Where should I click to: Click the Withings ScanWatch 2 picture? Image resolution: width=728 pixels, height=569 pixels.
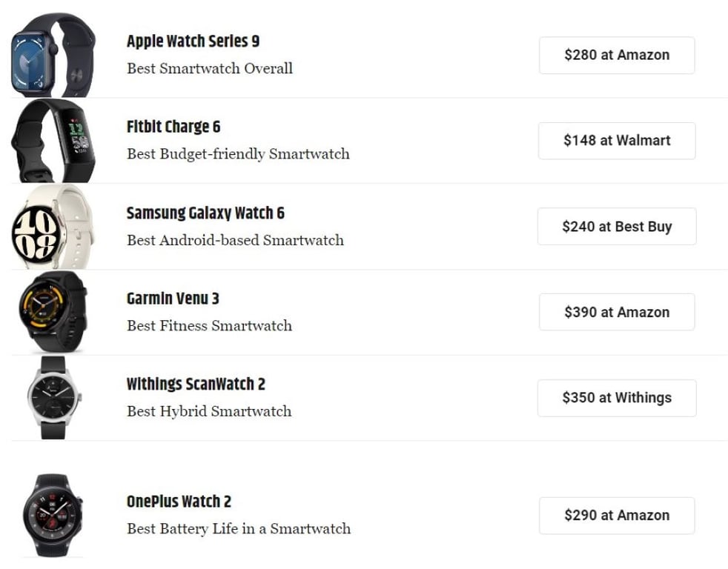tap(53, 398)
